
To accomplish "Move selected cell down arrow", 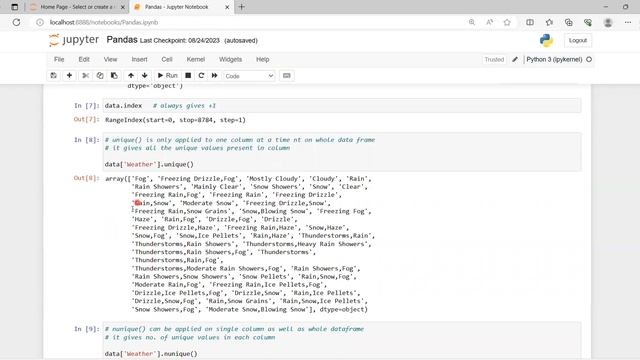I will coord(144,76).
